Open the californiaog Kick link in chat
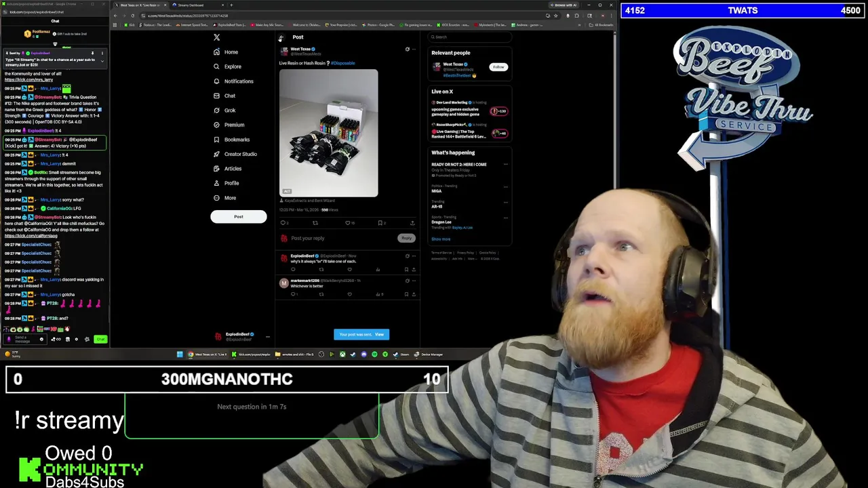Screen dimensions: 868x488 (x=31, y=236)
